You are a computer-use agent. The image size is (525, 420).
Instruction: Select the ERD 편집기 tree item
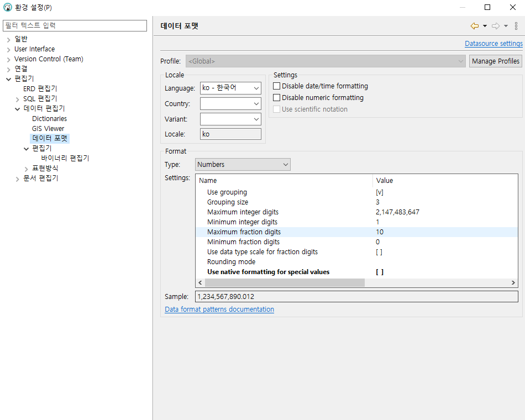[40, 89]
